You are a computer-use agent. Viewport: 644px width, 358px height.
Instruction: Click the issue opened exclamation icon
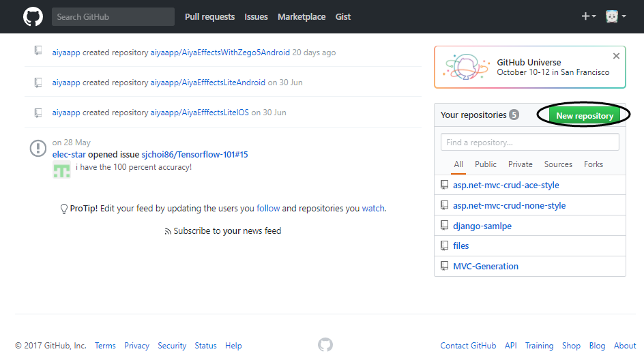pos(38,148)
